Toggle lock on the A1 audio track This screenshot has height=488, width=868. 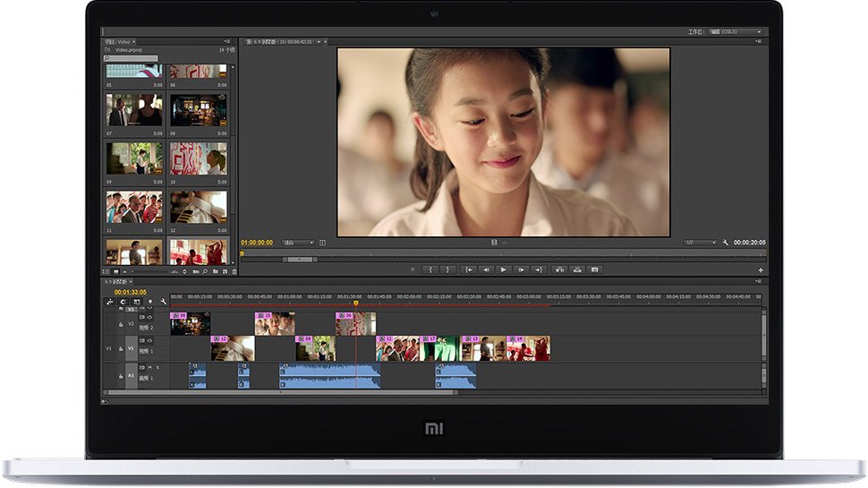[x=121, y=377]
